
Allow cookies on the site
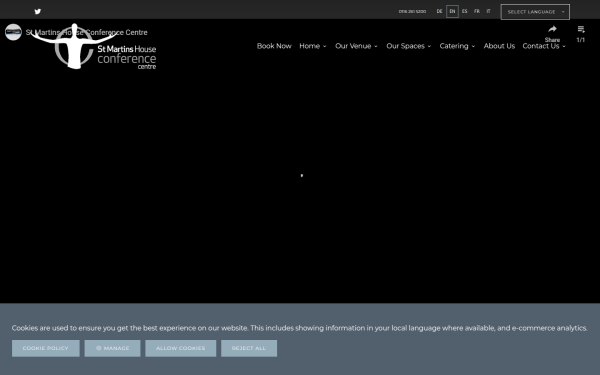coord(181,348)
